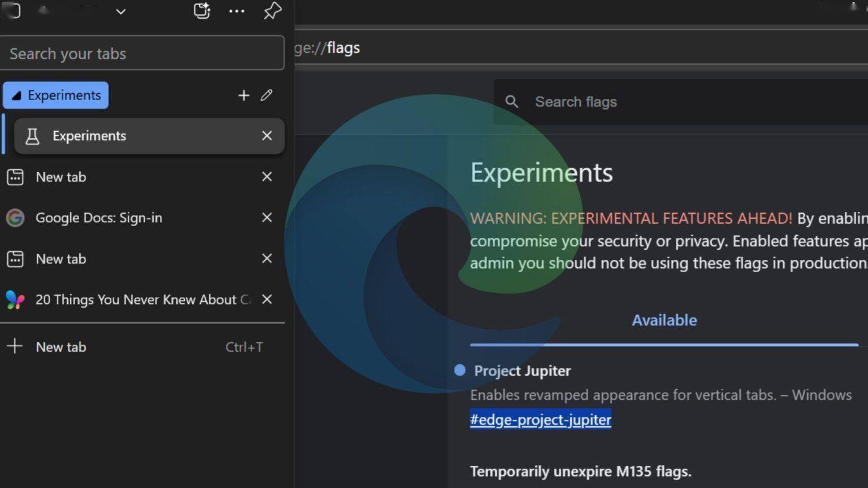The height and width of the screenshot is (488, 868).
Task: Click the Ctrl+T shortcut label
Action: click(x=244, y=347)
